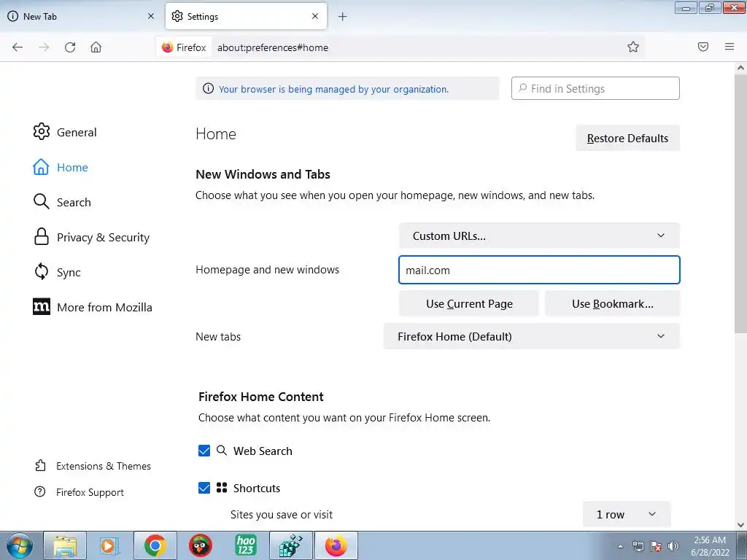Click the 'New Windows and Tabs' heading
Image resolution: width=747 pixels, height=560 pixels.
263,174
